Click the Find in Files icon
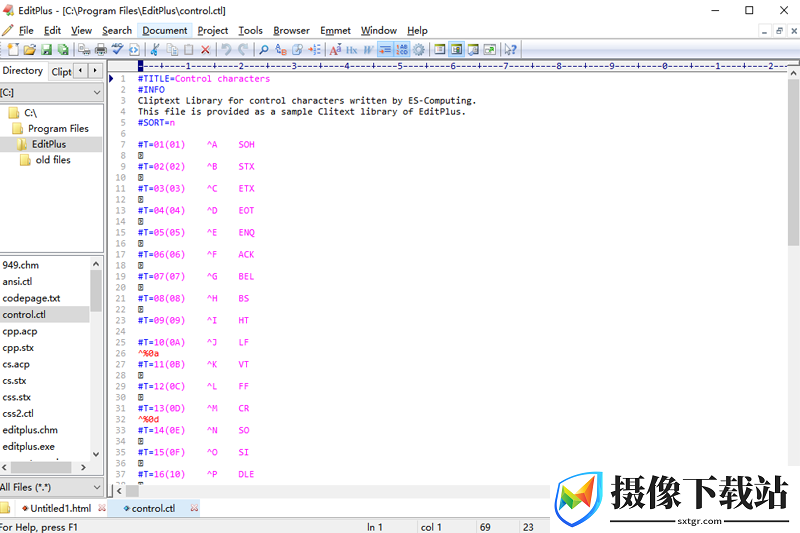800x533 pixels. pyautogui.click(x=297, y=49)
